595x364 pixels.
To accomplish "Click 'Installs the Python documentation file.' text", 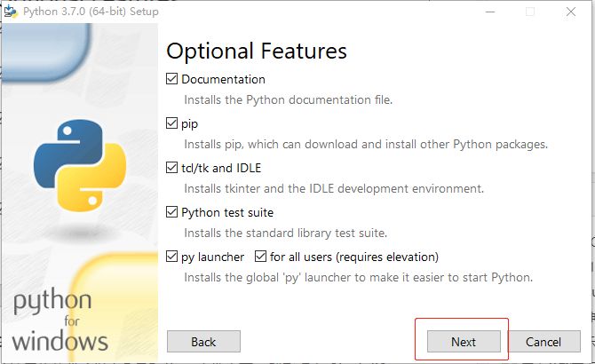I will click(x=289, y=100).
